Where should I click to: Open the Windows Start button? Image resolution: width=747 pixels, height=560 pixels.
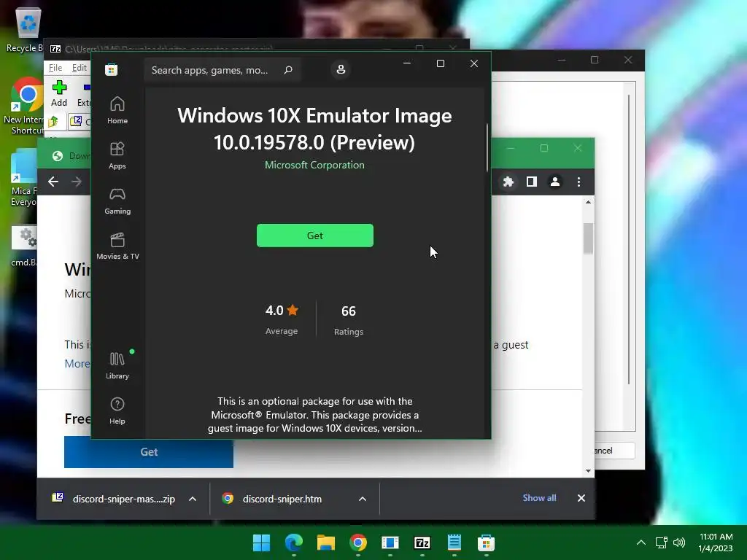click(x=262, y=542)
